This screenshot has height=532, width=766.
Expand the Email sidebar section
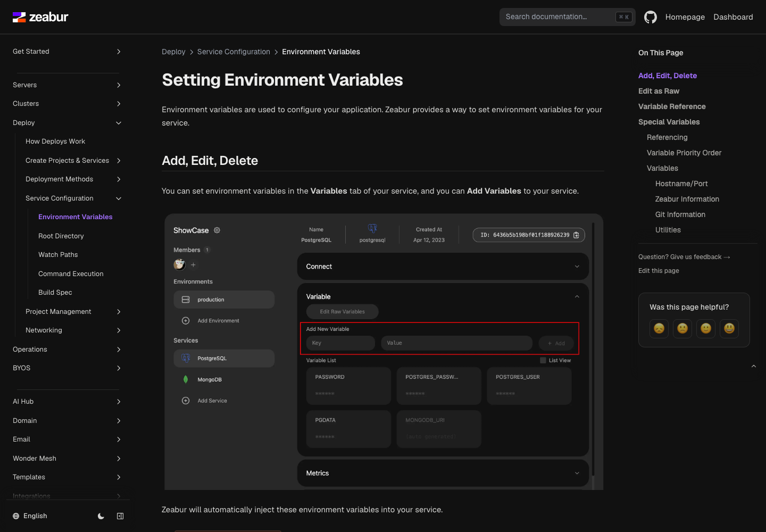(67, 439)
